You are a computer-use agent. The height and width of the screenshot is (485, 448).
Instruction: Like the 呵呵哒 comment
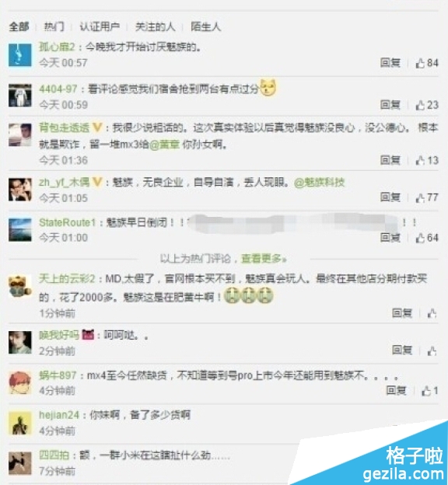432,351
